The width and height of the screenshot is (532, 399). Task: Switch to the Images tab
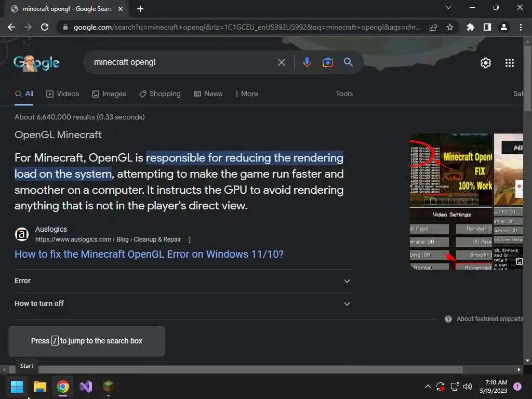pos(109,94)
